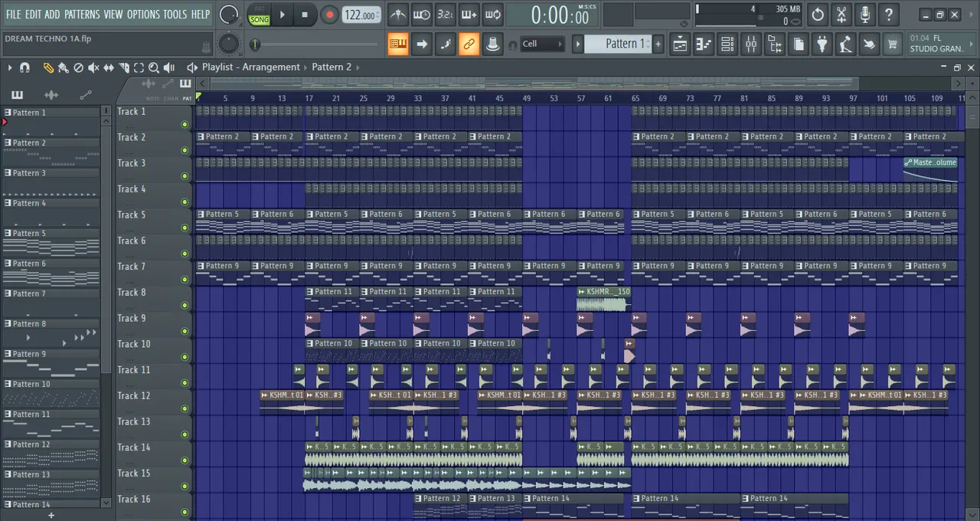The height and width of the screenshot is (521, 980).
Task: Open the Plugin database plug icon
Action: [x=822, y=44]
